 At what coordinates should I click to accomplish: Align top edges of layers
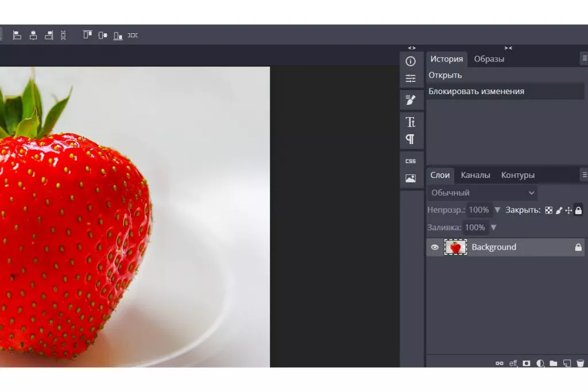87,35
